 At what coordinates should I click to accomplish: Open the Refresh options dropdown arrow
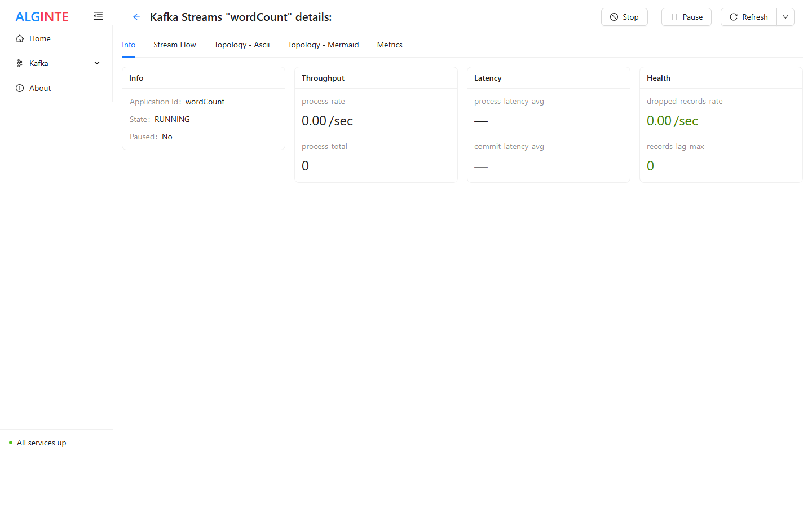click(785, 17)
